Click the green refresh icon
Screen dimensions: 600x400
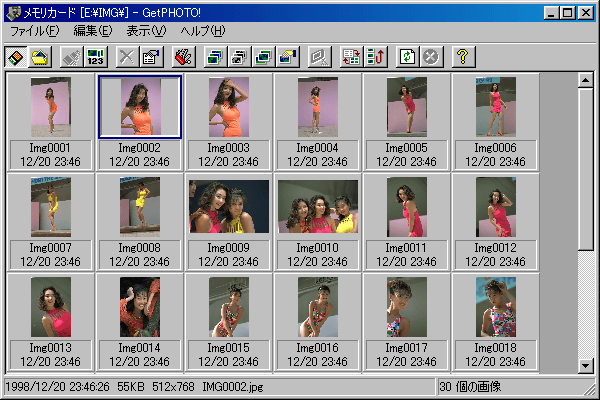[x=407, y=57]
